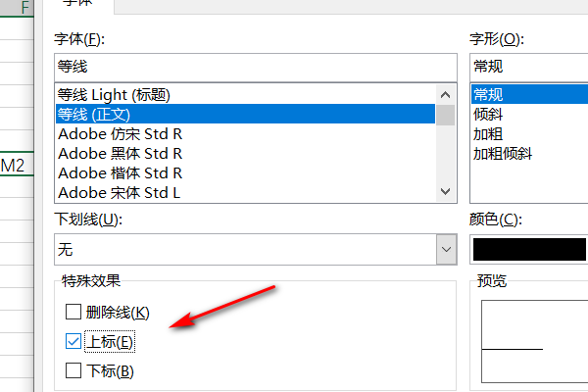The width and height of the screenshot is (588, 392).
Task: Select column F header in spreadsheet
Action: pos(17,7)
